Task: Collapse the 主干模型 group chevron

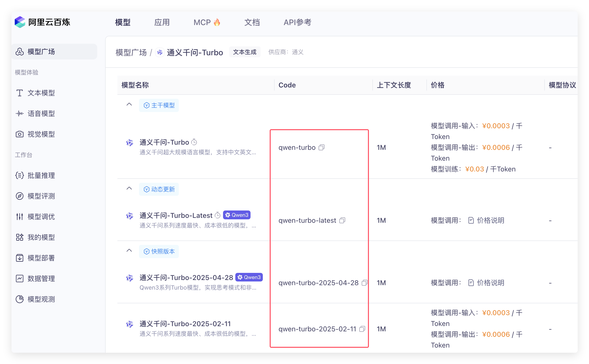Action: coord(129,105)
